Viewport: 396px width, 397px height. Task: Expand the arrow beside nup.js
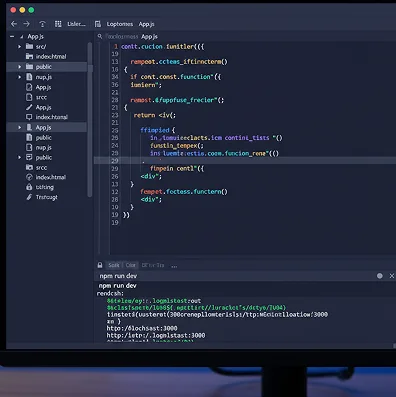pyautogui.click(x=20, y=77)
